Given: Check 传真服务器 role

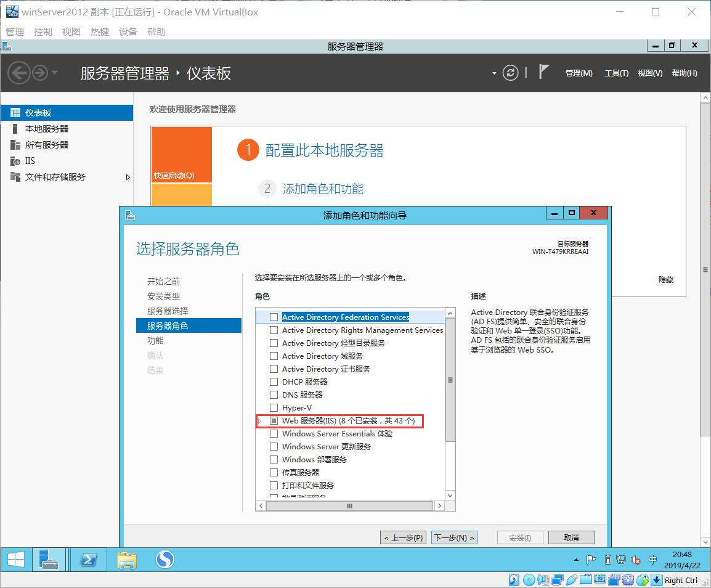Looking at the screenshot, I should click(274, 472).
